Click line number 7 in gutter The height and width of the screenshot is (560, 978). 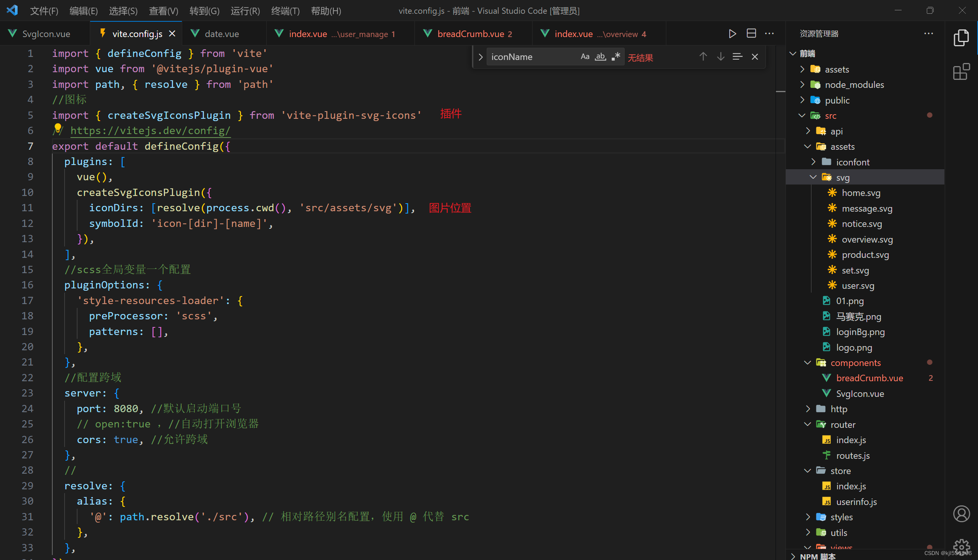[x=31, y=146]
